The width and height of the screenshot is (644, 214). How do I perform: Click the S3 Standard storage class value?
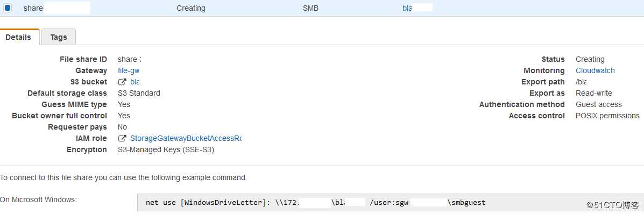pos(139,93)
